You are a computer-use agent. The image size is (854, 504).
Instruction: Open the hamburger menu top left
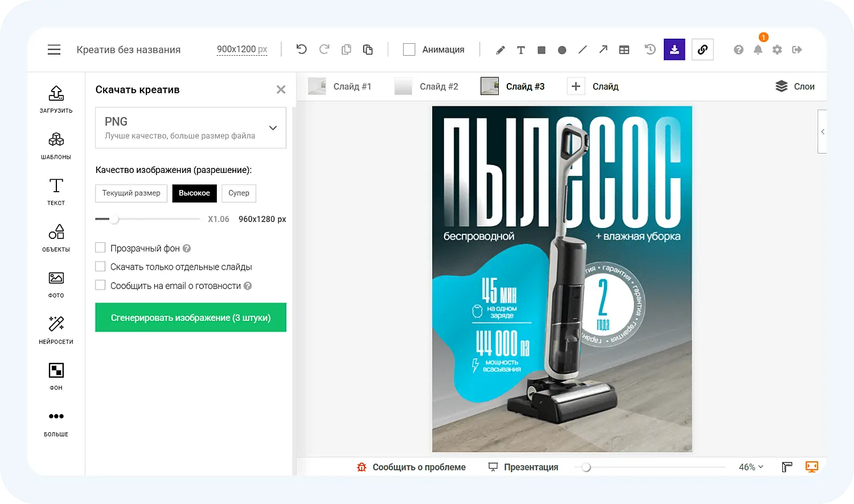(54, 49)
